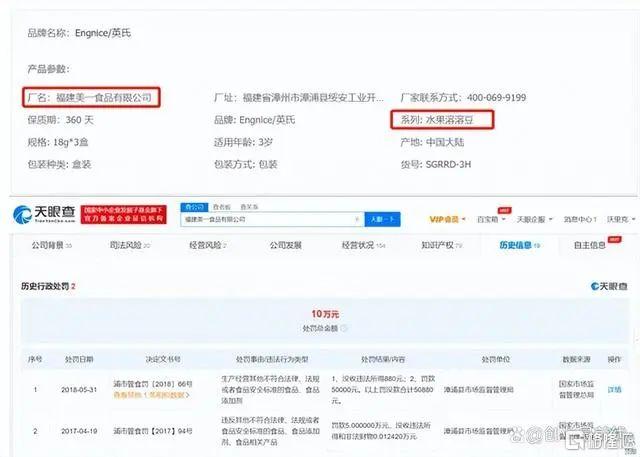The image size is (640, 457).
Task: Expand the 天眼企服 menu
Action: pyautogui.click(x=534, y=220)
